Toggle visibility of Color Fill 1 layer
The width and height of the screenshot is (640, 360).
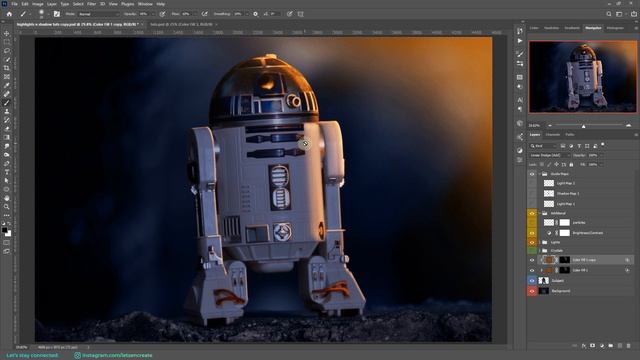click(532, 270)
